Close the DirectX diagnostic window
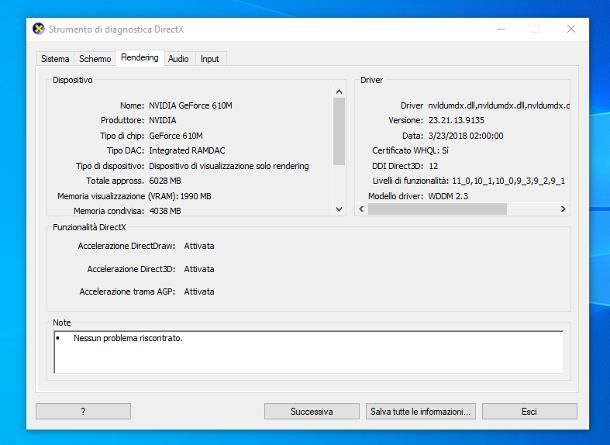Viewport: 610px width, 445px height. tap(571, 29)
